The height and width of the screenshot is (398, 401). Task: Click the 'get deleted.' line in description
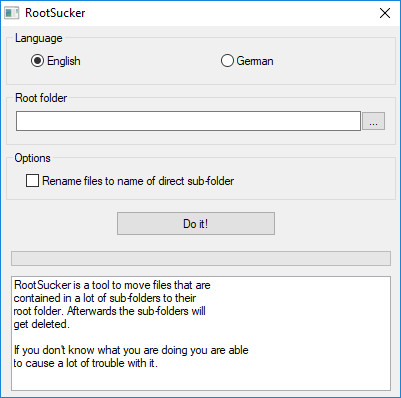(41, 324)
